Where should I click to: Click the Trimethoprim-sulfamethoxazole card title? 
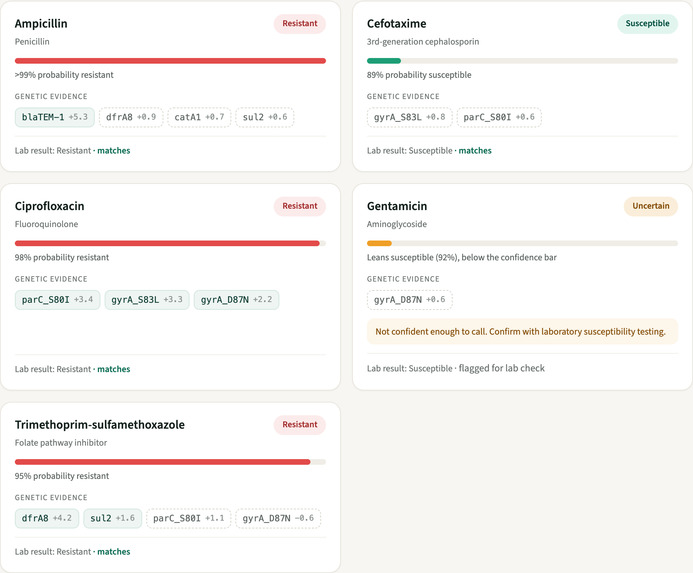tap(100, 425)
